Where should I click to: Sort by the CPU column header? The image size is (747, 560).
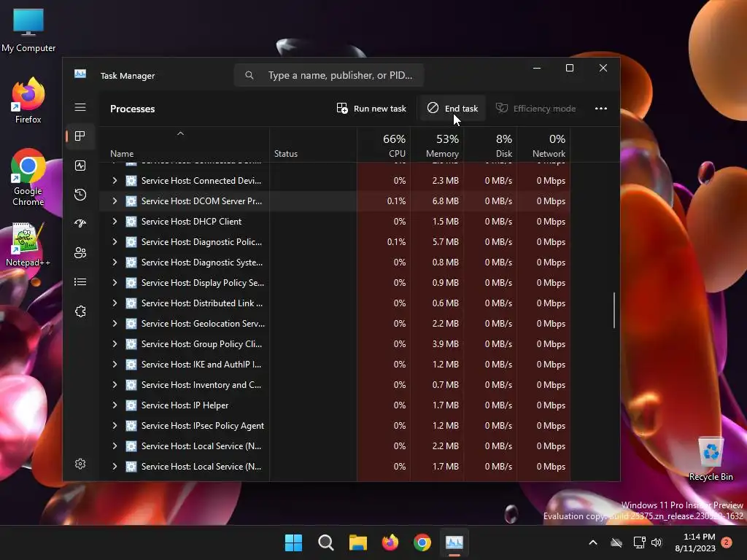tap(384, 145)
